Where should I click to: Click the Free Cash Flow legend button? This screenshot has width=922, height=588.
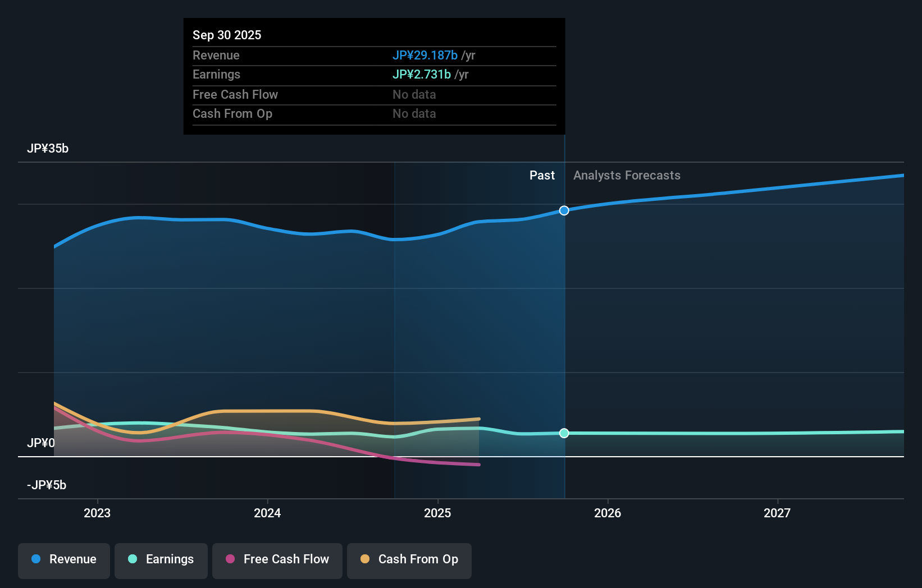click(x=277, y=559)
